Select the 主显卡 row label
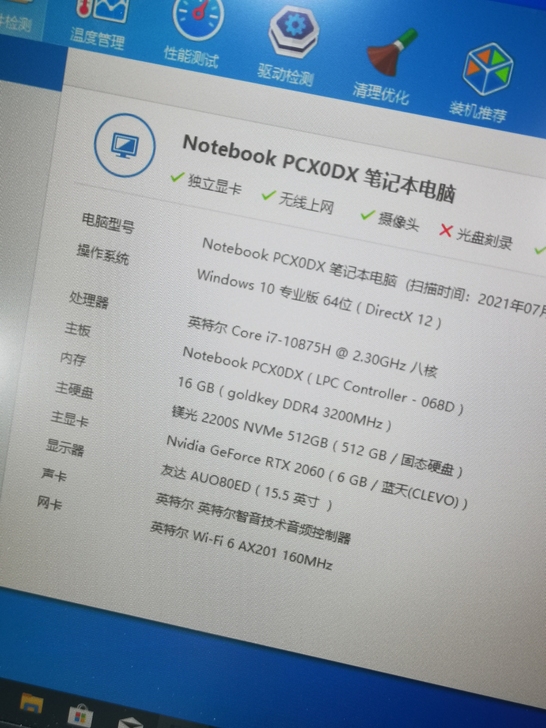This screenshot has height=728, width=546. (70, 419)
